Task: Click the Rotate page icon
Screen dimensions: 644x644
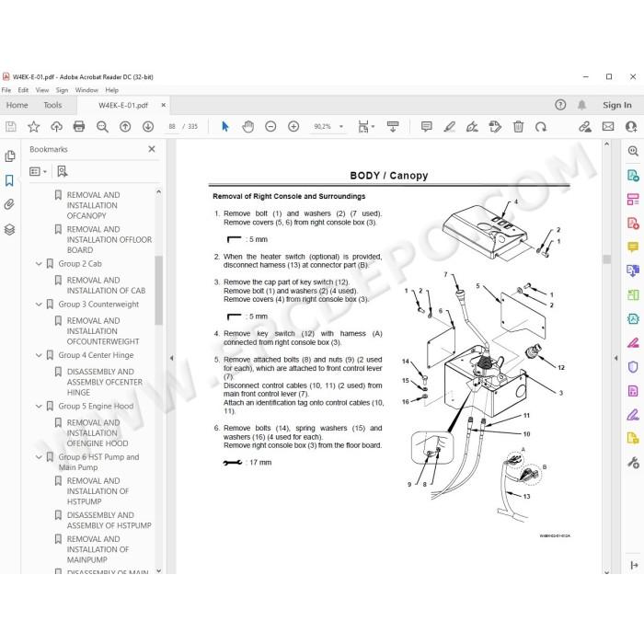Action: coord(541,127)
